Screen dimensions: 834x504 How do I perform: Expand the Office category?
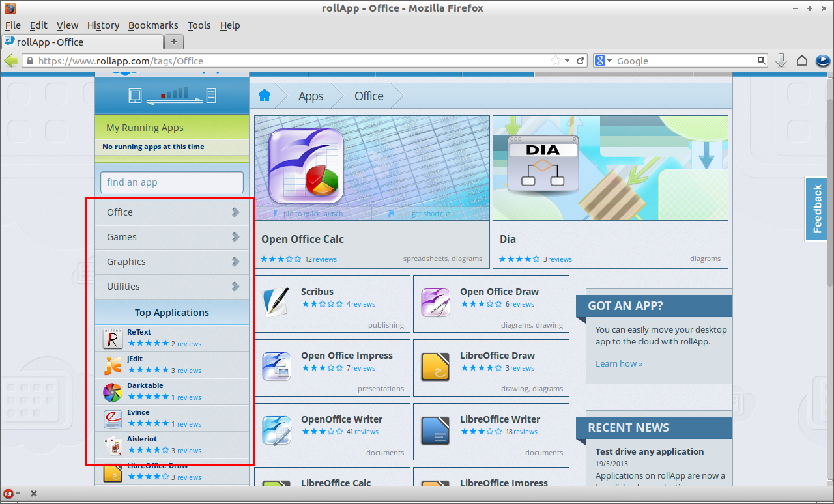pos(172,212)
